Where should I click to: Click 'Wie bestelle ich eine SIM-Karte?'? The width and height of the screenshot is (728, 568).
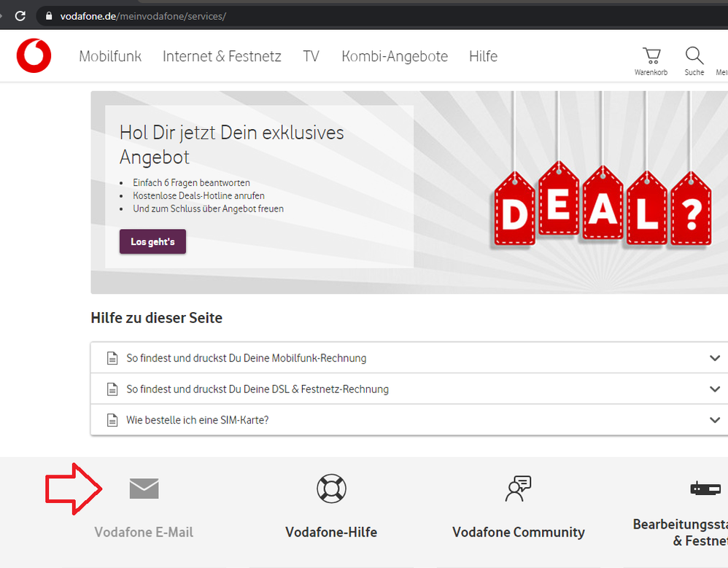[x=198, y=420]
